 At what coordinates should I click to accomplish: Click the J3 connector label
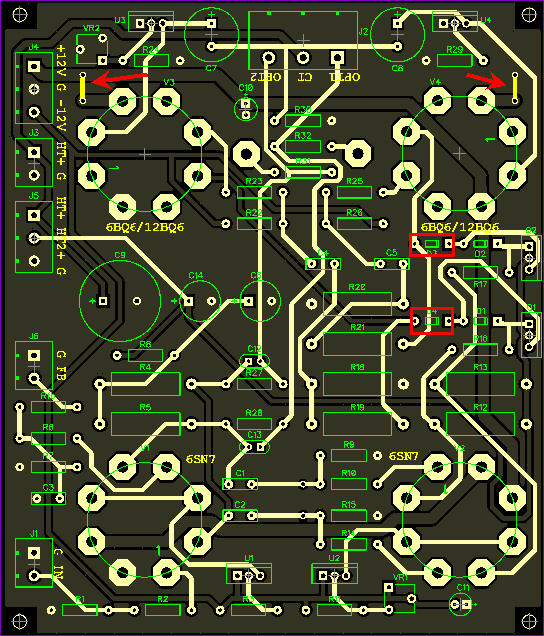coord(34,132)
